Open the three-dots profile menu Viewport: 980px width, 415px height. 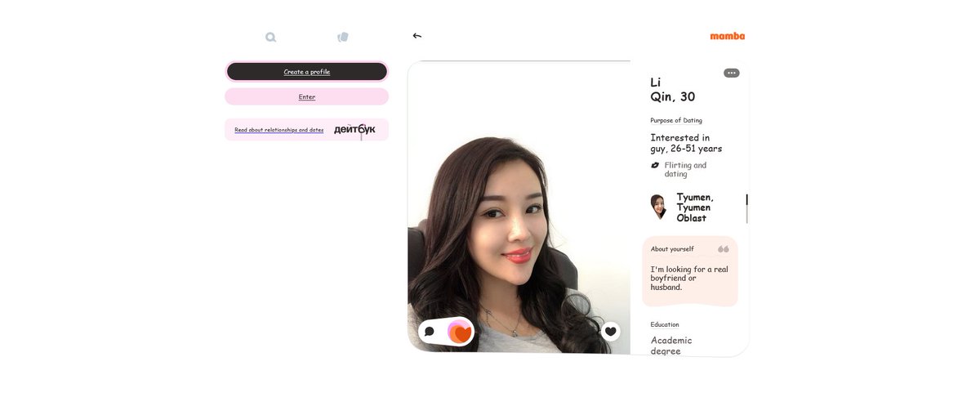[732, 73]
